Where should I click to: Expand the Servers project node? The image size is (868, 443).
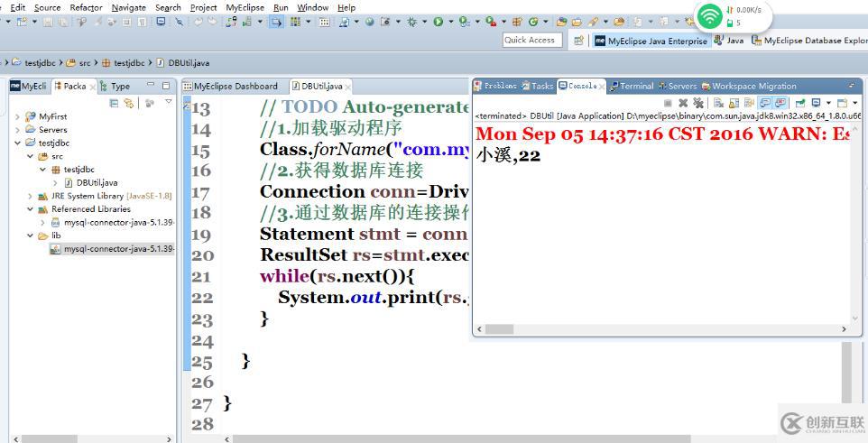(x=17, y=130)
